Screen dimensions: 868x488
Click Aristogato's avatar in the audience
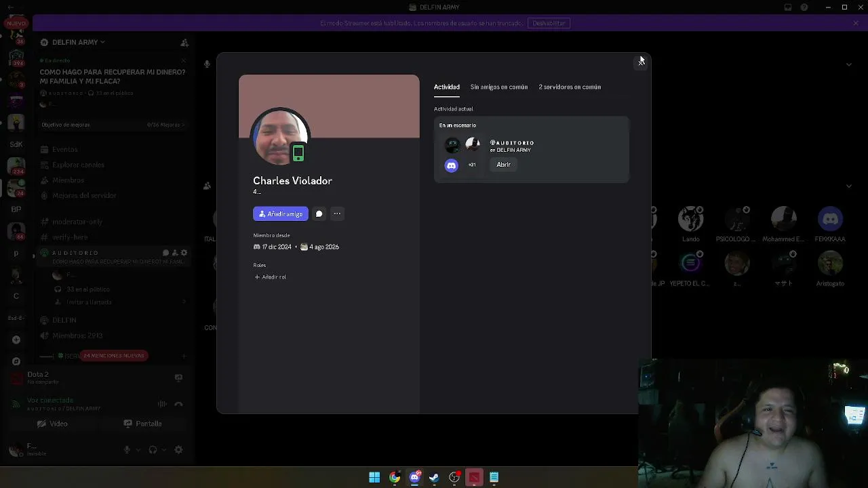831,264
